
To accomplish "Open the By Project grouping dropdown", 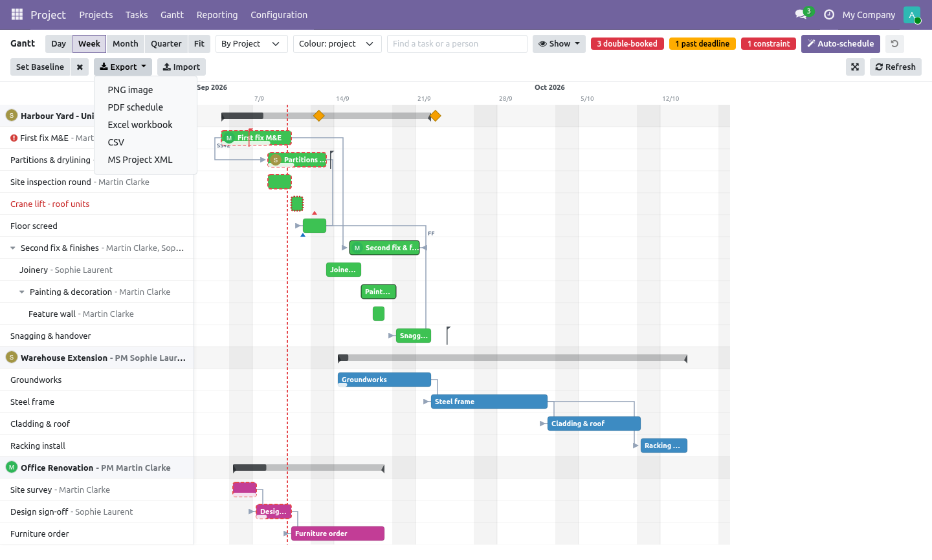I will pos(252,44).
